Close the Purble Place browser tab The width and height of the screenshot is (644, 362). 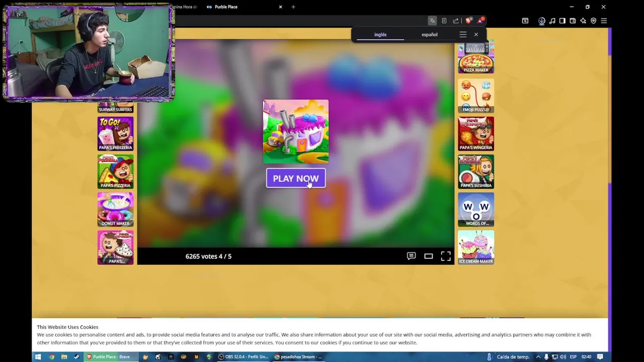[280, 7]
